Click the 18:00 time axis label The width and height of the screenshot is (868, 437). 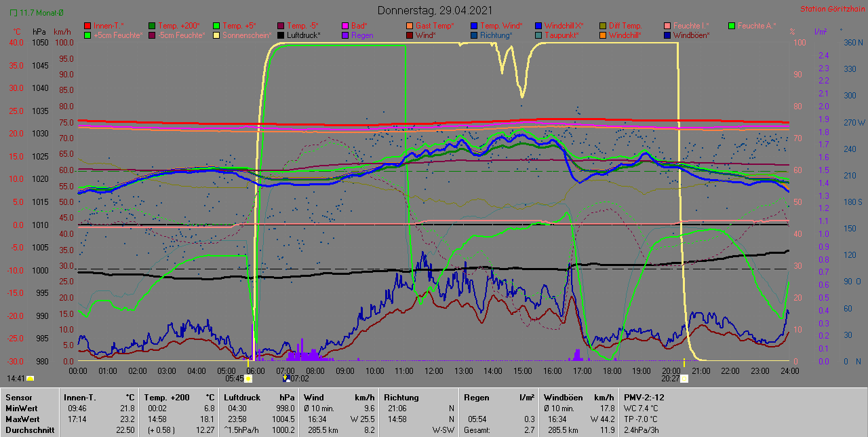[612, 370]
